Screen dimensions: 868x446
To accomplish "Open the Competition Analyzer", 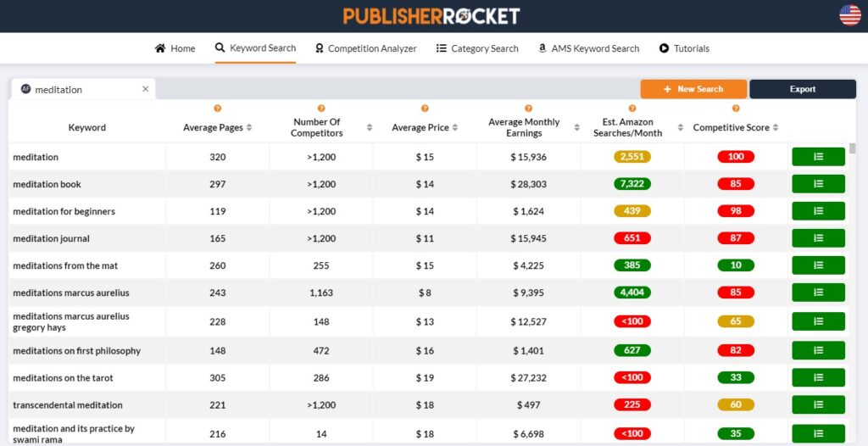I will coord(366,49).
